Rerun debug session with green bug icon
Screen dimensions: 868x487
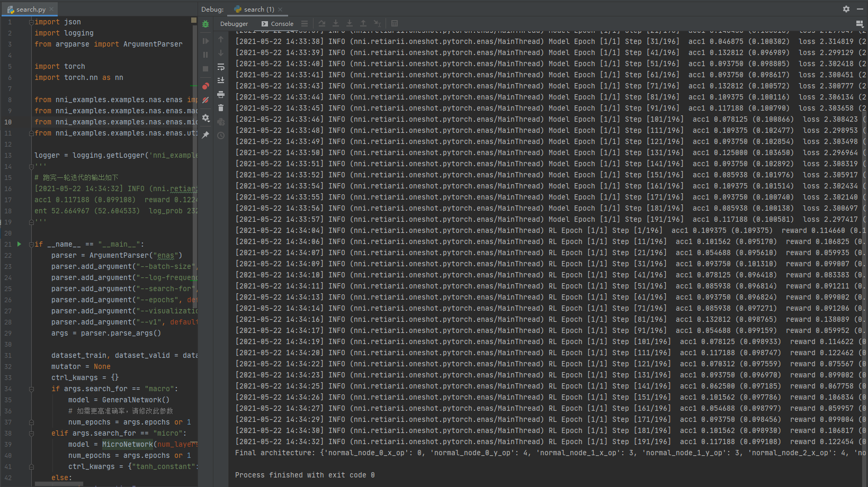tap(205, 24)
